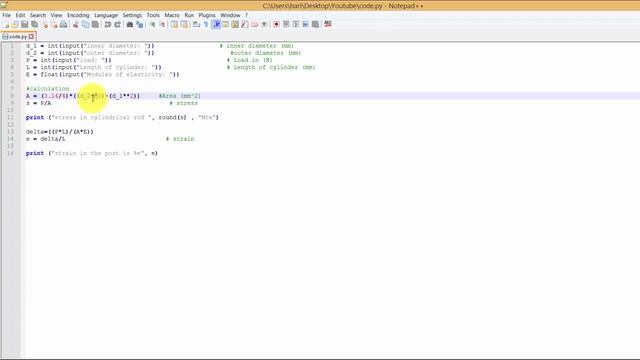The height and width of the screenshot is (360, 640).
Task: Create a new file from the toolbar
Action: (6, 24)
